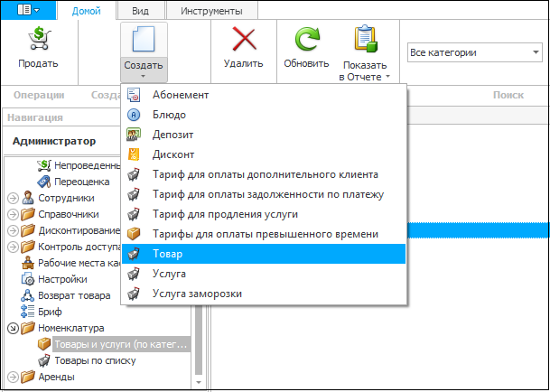Viewport: 550px width, 392px height.
Task: Open Сотрудники in the navigation tree
Action: click(66, 199)
